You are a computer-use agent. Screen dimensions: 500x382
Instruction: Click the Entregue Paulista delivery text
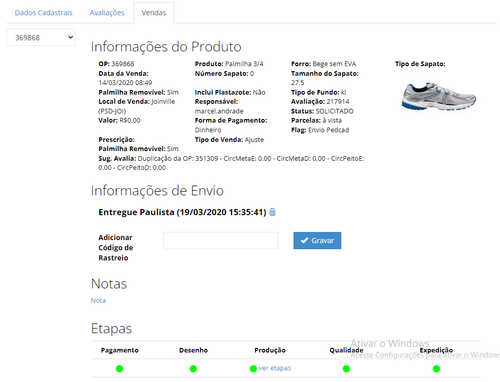click(182, 212)
